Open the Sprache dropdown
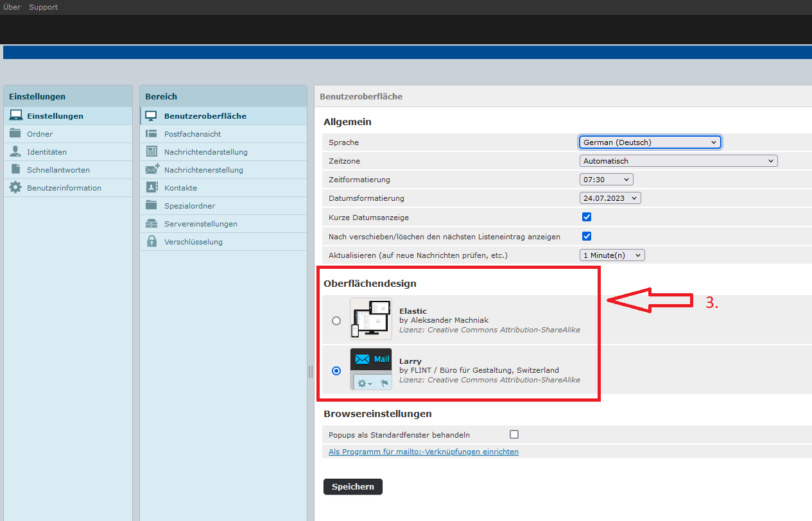 [x=650, y=142]
